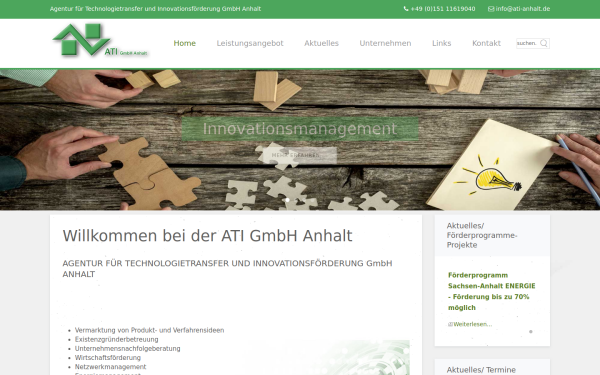This screenshot has height=375, width=600.
Task: Call the number +49 (0)151 11619040
Action: coord(443,9)
